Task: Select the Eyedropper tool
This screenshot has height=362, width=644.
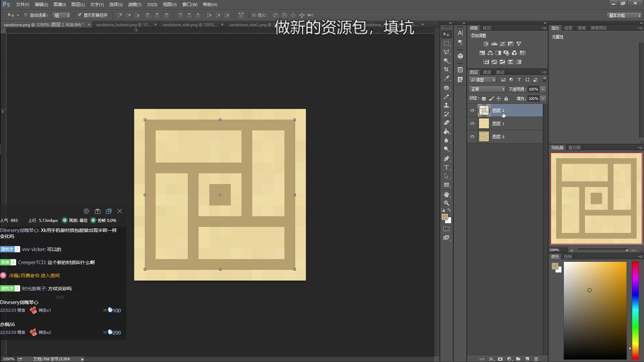Action: 446,78
